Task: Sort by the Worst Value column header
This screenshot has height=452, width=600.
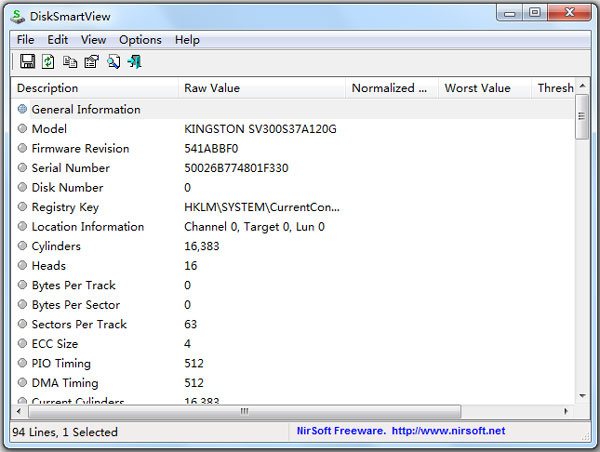Action: coord(484,88)
